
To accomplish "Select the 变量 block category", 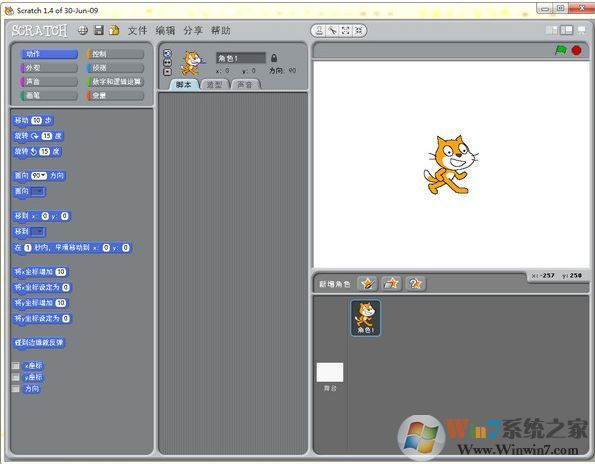I will click(x=116, y=95).
